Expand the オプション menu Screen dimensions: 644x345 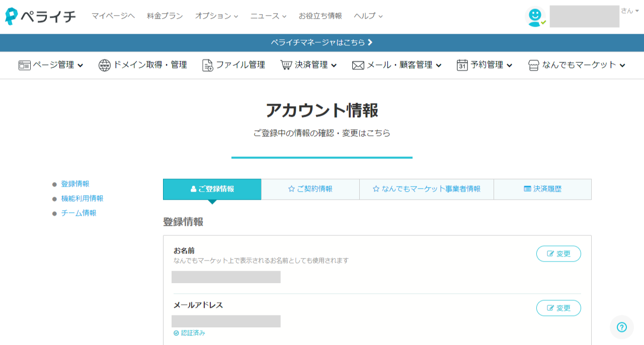(x=236, y=17)
